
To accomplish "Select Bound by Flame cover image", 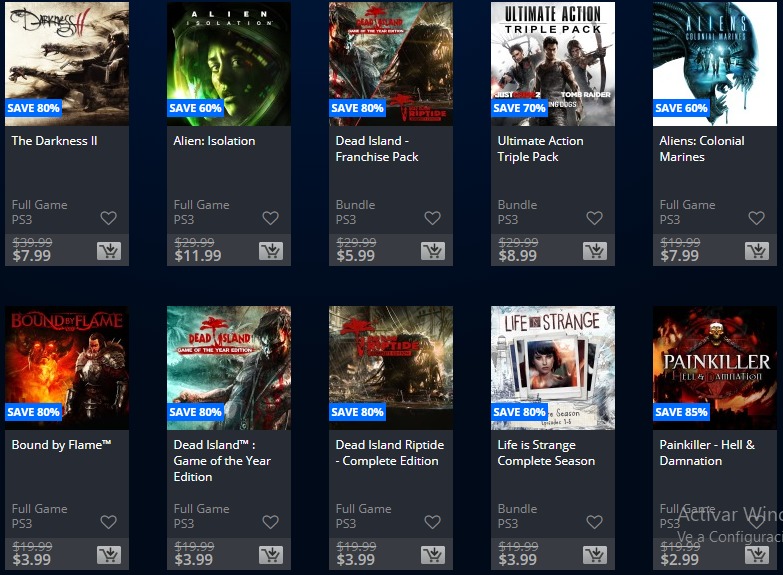I will [67, 368].
